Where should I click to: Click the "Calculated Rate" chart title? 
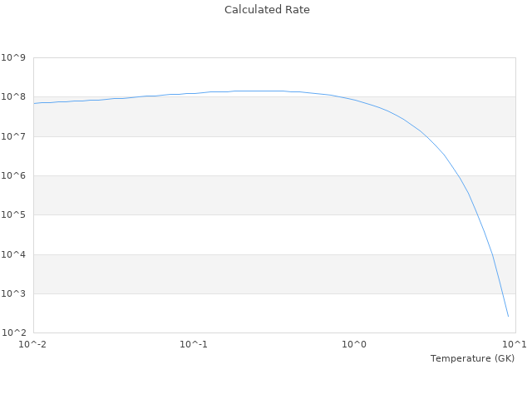tap(267, 10)
